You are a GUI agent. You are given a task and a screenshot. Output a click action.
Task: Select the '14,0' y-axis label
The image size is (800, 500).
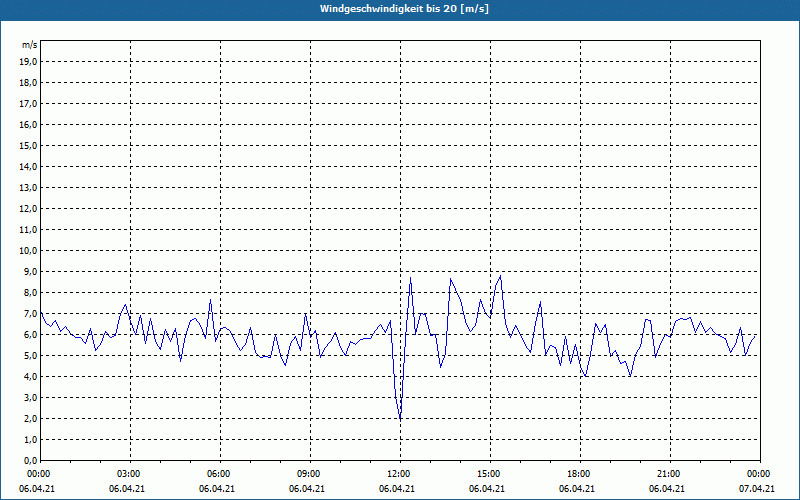pyautogui.click(x=28, y=166)
